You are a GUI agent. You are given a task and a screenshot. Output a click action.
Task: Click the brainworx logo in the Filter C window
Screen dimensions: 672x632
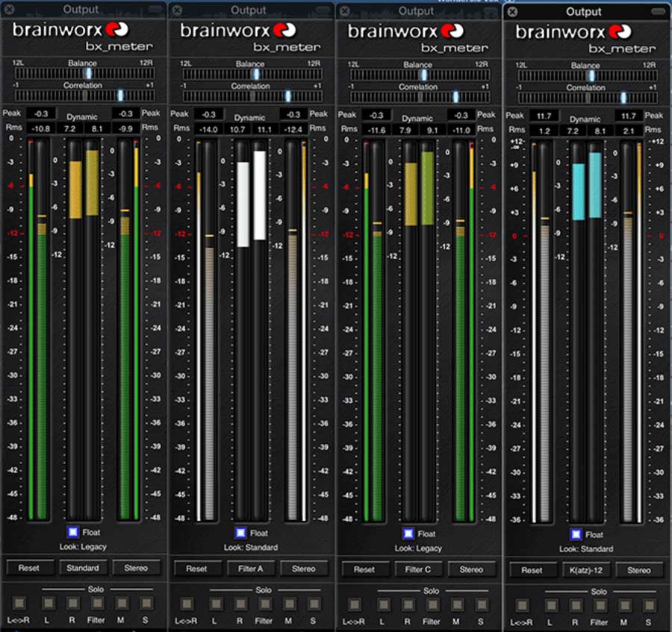tap(405, 31)
